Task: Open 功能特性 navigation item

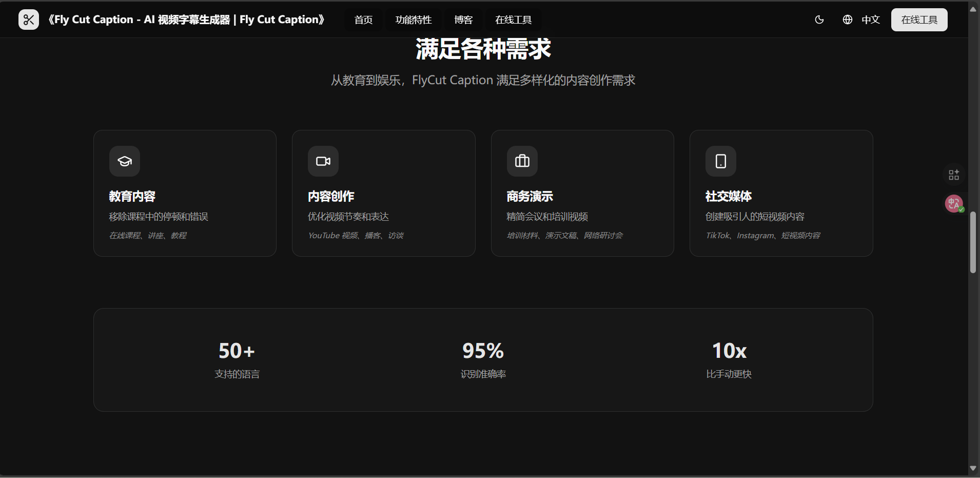Action: (414, 20)
